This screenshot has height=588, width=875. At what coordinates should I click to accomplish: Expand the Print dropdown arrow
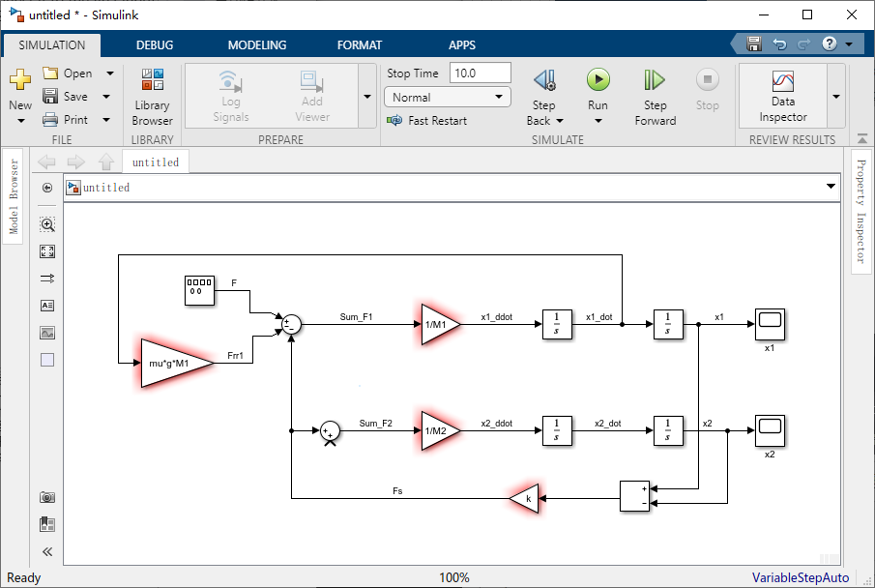[106, 120]
